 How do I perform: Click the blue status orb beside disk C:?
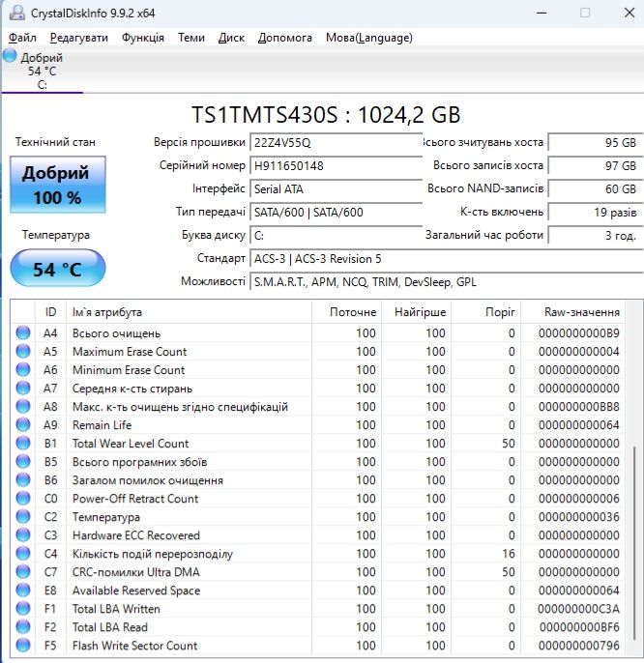[10, 55]
